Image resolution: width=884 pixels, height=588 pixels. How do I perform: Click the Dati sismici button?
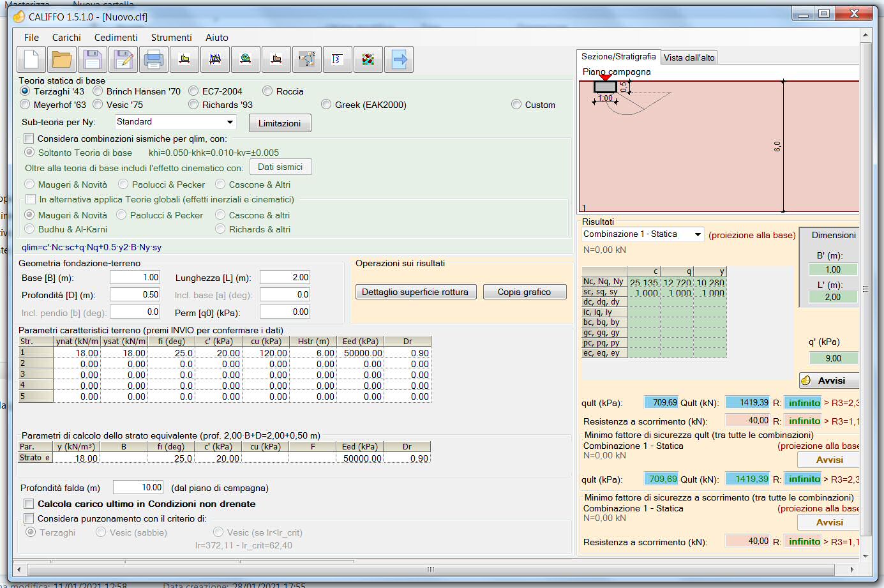pos(280,167)
